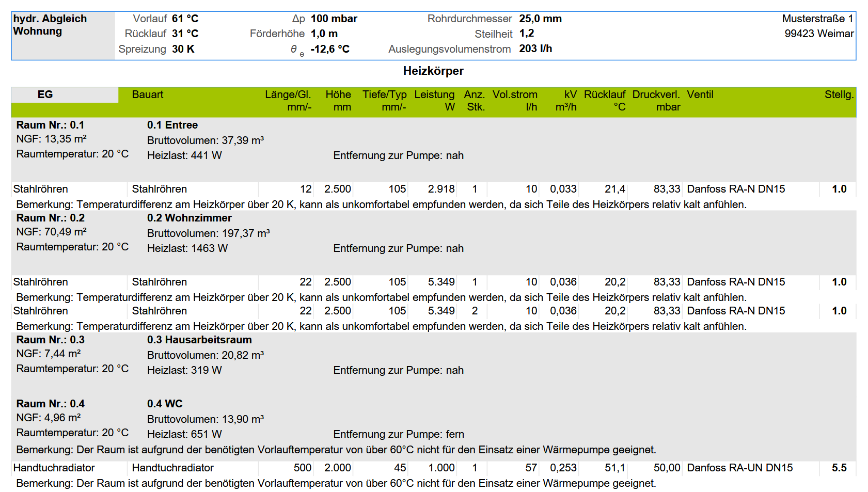Click the '0.3 Hausarbeitsraum' room heading
The height and width of the screenshot is (492, 868).
tap(199, 340)
